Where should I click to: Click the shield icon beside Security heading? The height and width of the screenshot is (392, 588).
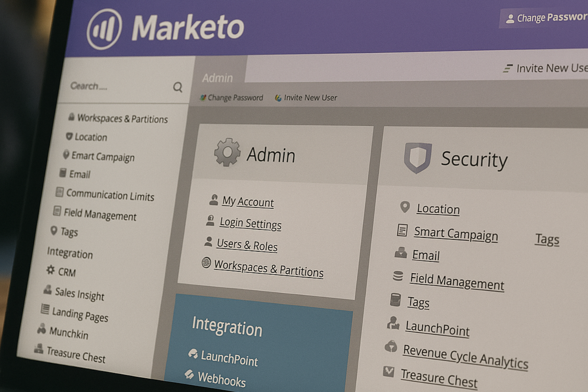[419, 158]
